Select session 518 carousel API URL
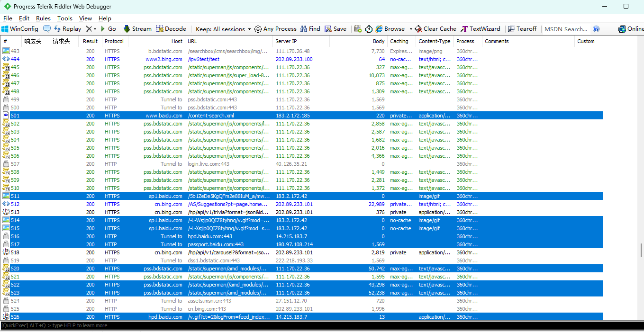Image resolution: width=644 pixels, height=332 pixels. 228,252
